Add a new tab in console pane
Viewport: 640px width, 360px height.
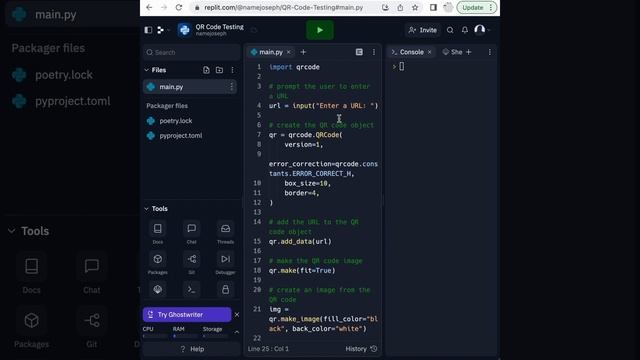[469, 52]
